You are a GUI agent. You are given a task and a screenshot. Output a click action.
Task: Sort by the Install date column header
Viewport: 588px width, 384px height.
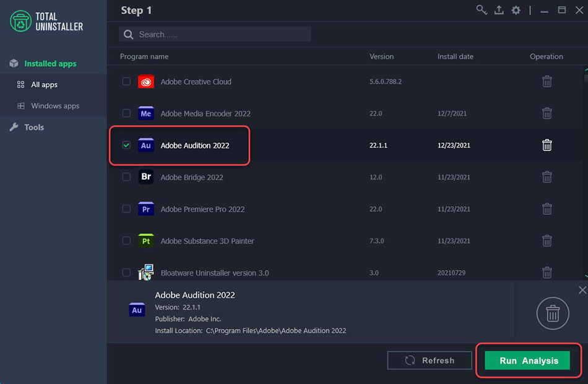[x=456, y=56]
